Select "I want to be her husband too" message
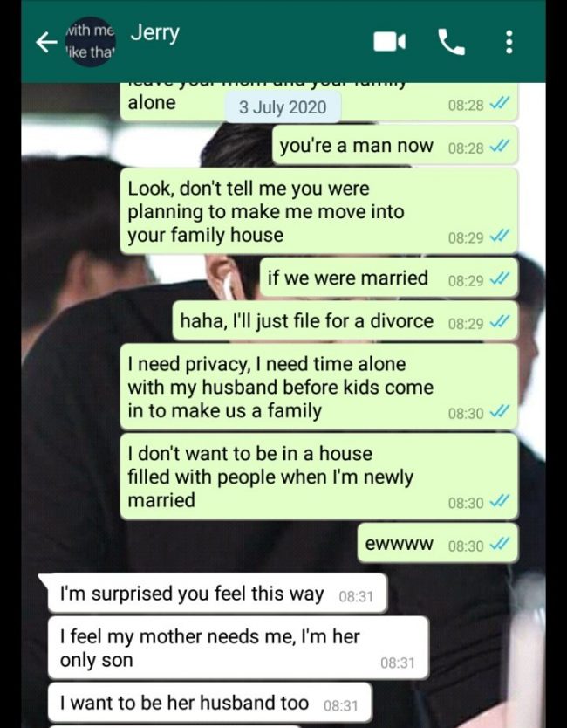Screen dimensions: 567x728 209,703
